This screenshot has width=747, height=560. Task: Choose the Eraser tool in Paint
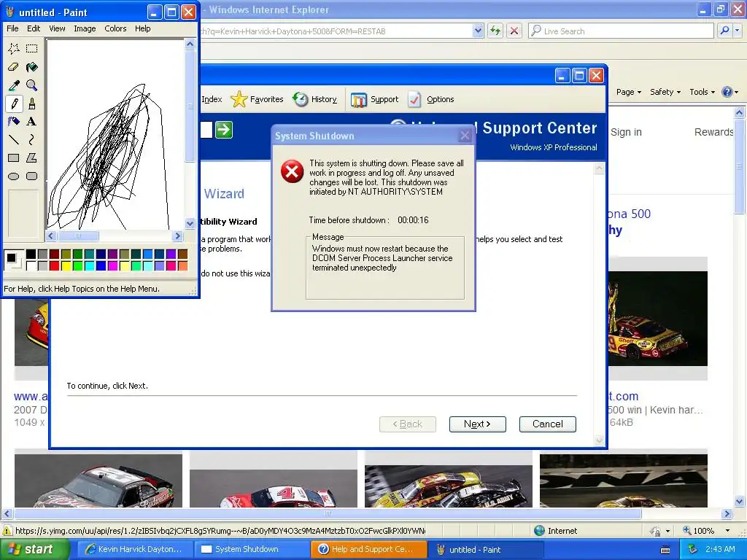click(14, 67)
